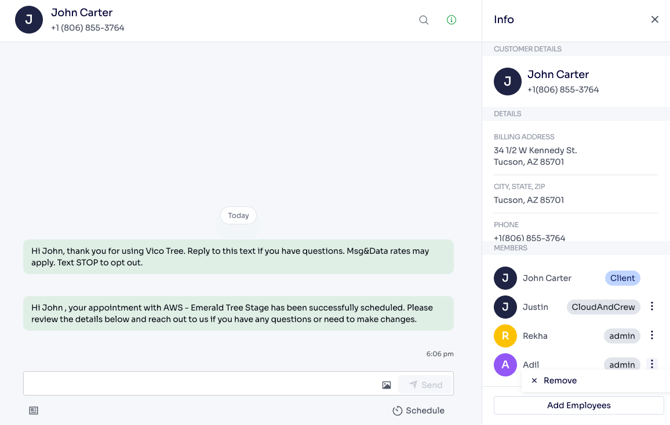Click the CloudAndCrew tag beside Justin
The height and width of the screenshot is (425, 670).
tap(603, 307)
